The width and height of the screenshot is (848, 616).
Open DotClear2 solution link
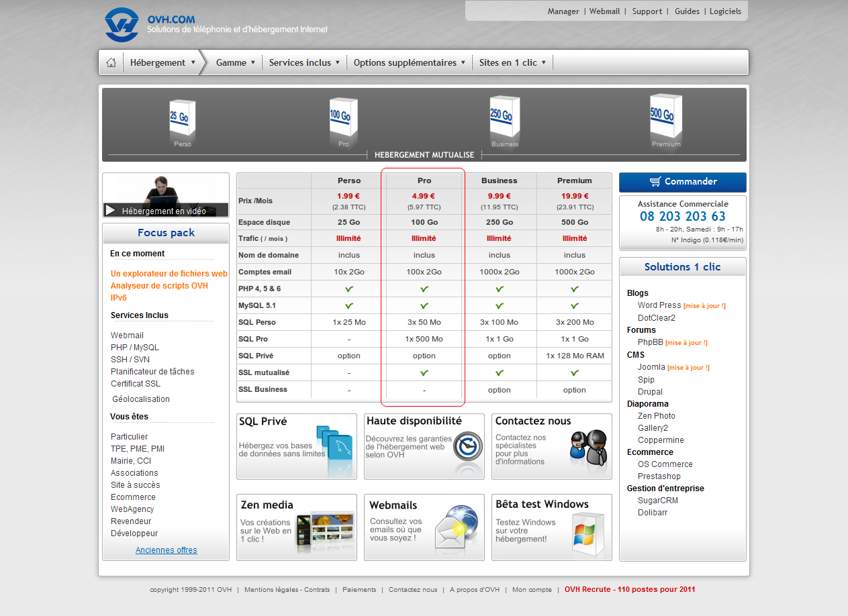pyautogui.click(x=657, y=318)
